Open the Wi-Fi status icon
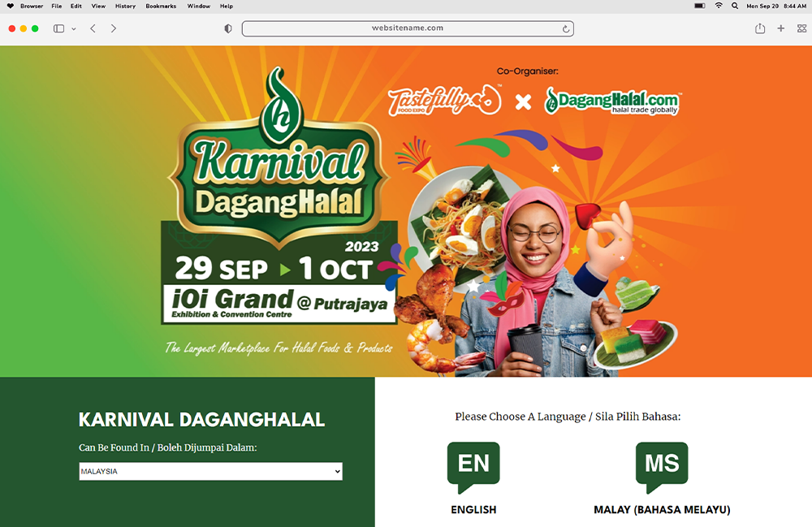Viewport: 812px width, 527px height. pyautogui.click(x=719, y=6)
